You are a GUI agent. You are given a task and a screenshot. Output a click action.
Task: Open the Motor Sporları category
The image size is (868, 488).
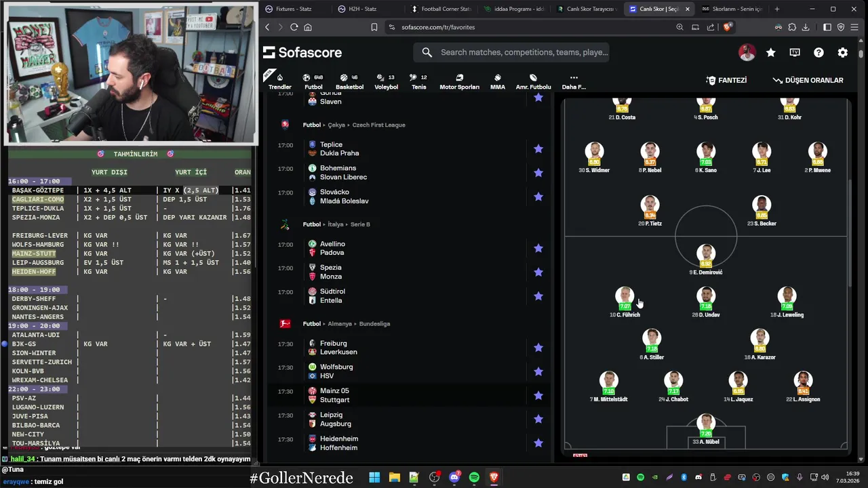(x=459, y=81)
